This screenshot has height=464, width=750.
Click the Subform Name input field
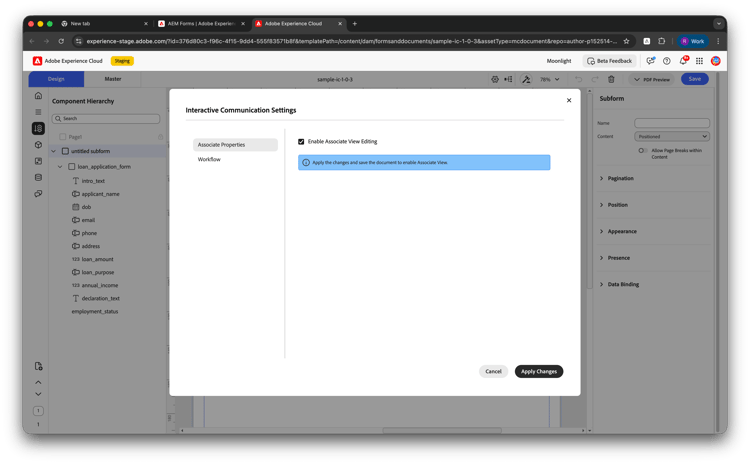(x=672, y=123)
